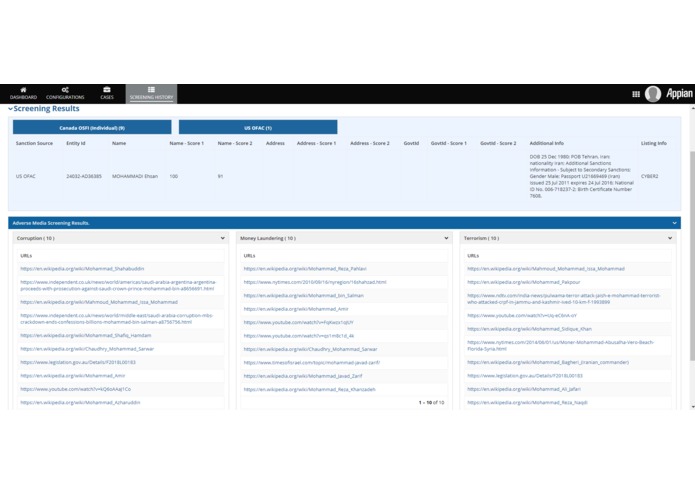Open Independent saudi-arabia-argentina link under Corruption
Screen dimensions: 695x494
click(118, 285)
